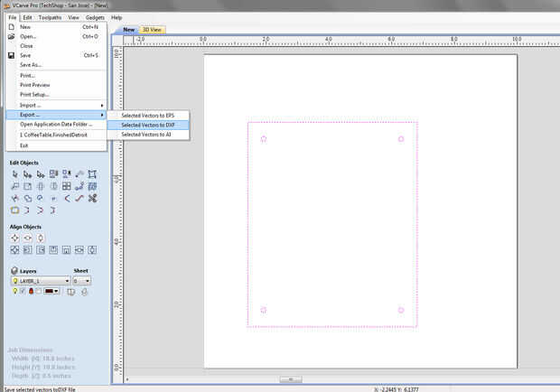The width and height of the screenshot is (560, 392).
Task: Choose Selected Vectors to AI
Action: click(x=148, y=135)
